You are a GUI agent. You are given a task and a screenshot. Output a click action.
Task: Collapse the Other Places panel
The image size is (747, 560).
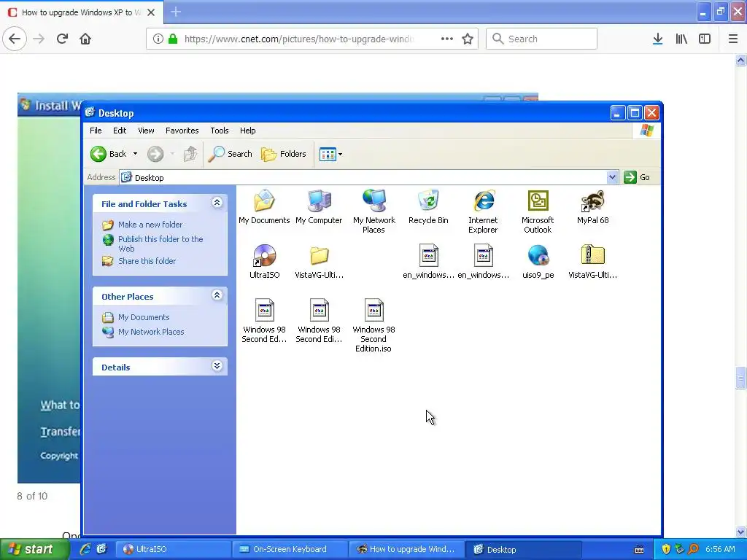[x=217, y=295]
